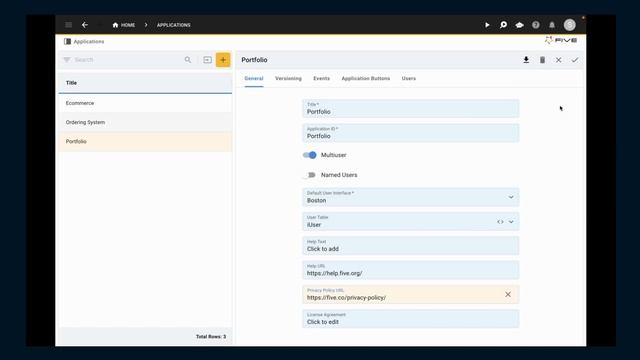Select the Portfolio row in list
The width and height of the screenshot is (640, 360).
145,141
